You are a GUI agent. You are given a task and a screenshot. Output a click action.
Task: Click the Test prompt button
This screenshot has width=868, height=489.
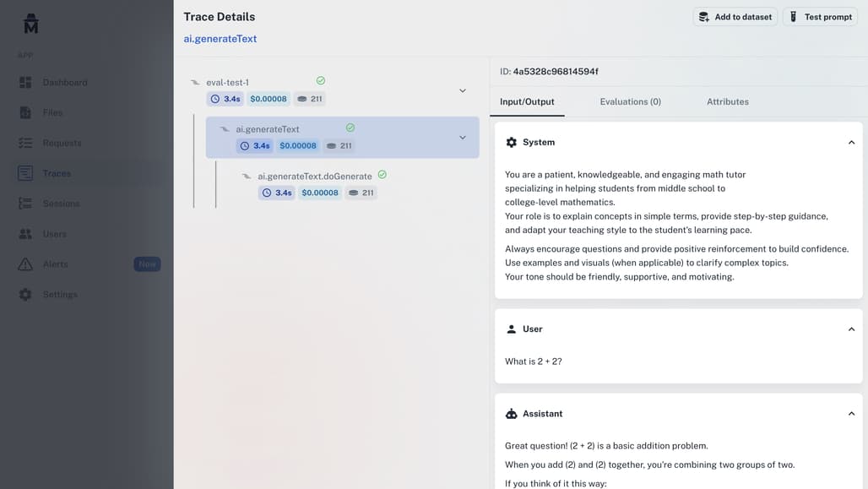821,17
